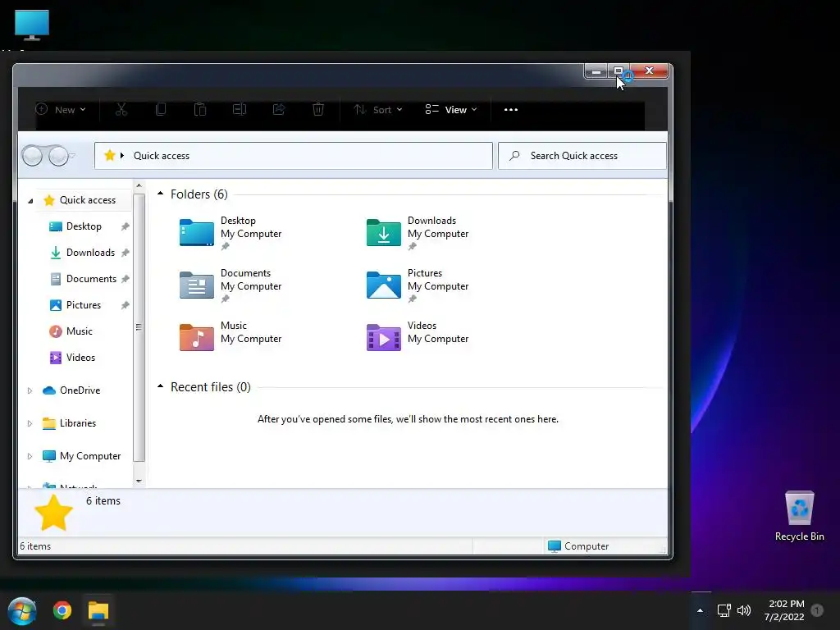Select the Music folder icon in Folders
The image size is (840, 630).
197,337
